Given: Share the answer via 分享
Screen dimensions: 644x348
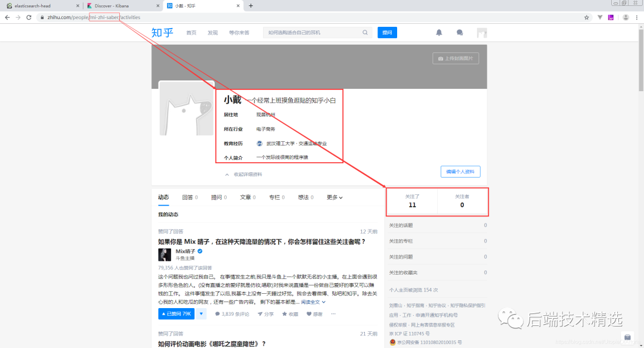Looking at the screenshot, I should point(266,314).
